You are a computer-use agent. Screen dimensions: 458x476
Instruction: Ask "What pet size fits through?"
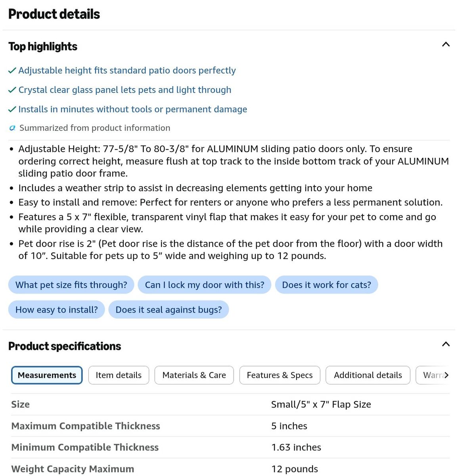[x=71, y=285]
